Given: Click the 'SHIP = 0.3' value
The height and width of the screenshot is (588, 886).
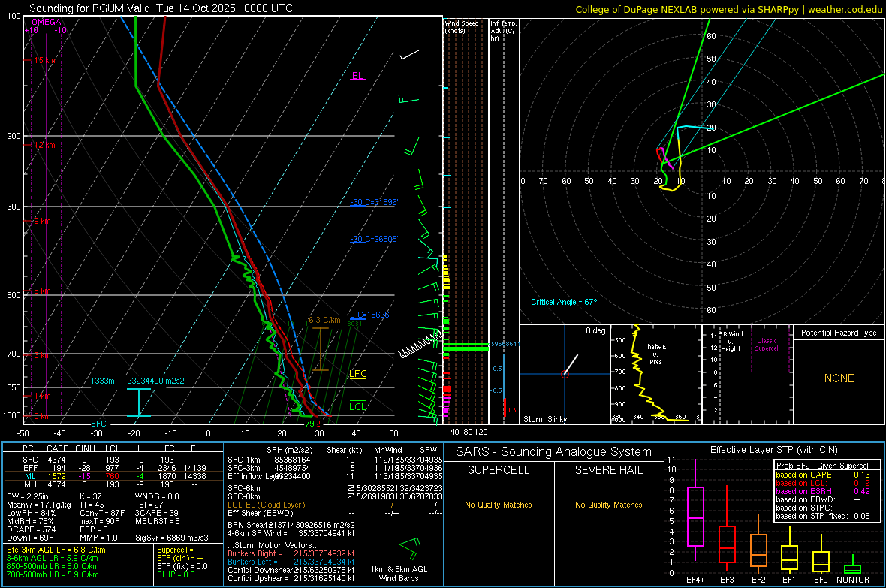Looking at the screenshot, I should coord(176,574).
